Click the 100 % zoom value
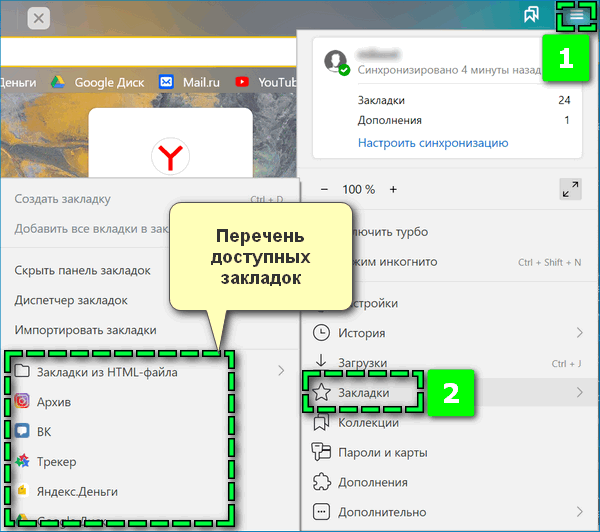 coord(359,189)
